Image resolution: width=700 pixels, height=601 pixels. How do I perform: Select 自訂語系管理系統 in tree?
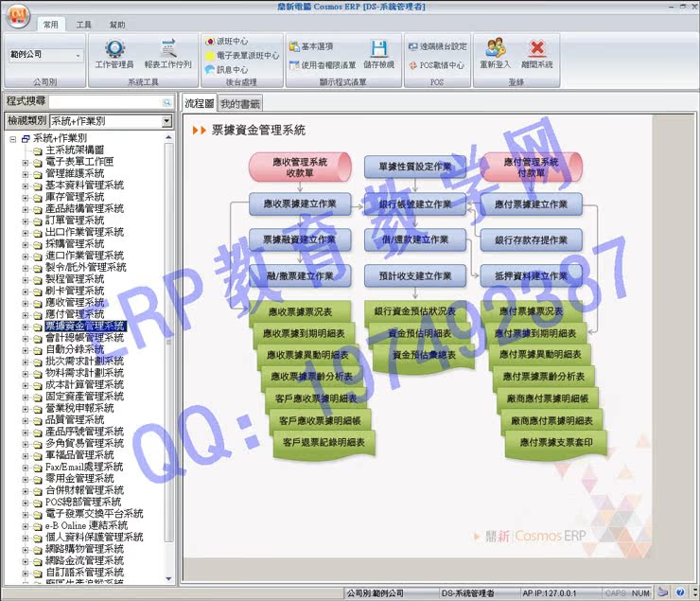click(85, 573)
